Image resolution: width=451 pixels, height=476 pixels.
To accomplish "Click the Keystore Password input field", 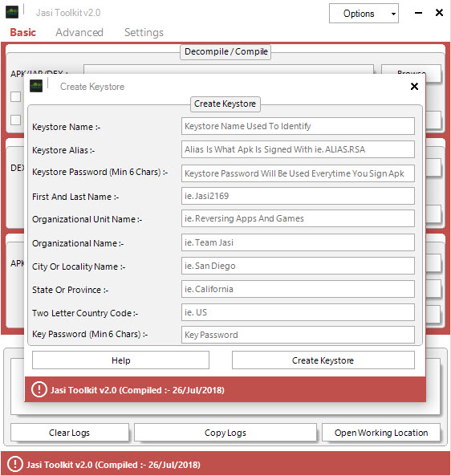I will (x=298, y=173).
